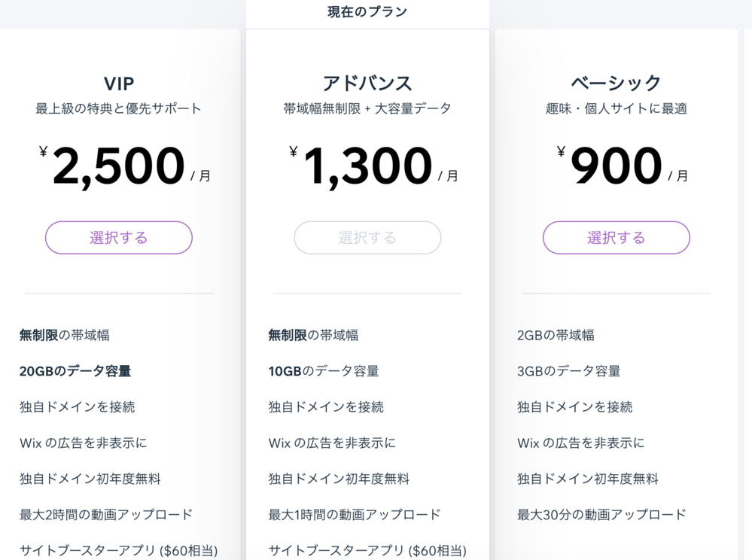This screenshot has width=752, height=560.
Task: Click the ¥2,500 monthly price
Action: (125, 166)
